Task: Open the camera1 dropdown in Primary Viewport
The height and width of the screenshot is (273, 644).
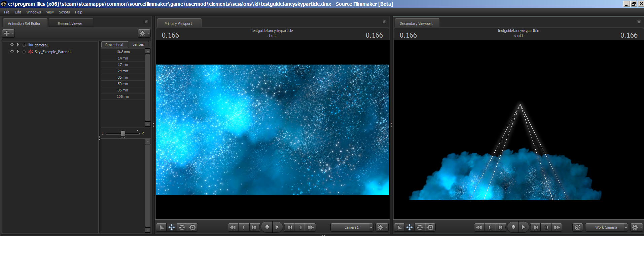Action: 352,228
